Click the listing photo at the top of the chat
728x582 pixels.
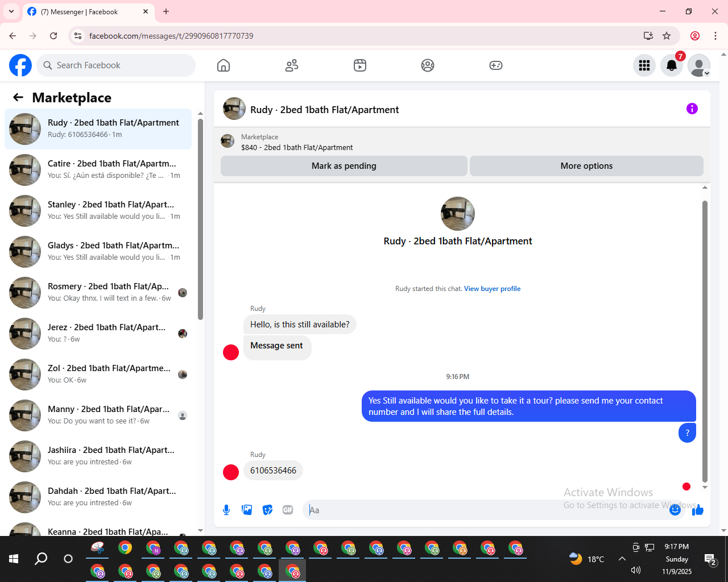[458, 214]
